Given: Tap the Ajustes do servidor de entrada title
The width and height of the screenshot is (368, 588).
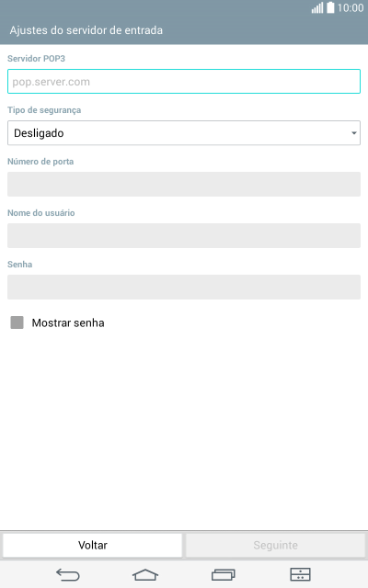Looking at the screenshot, I should [x=86, y=30].
